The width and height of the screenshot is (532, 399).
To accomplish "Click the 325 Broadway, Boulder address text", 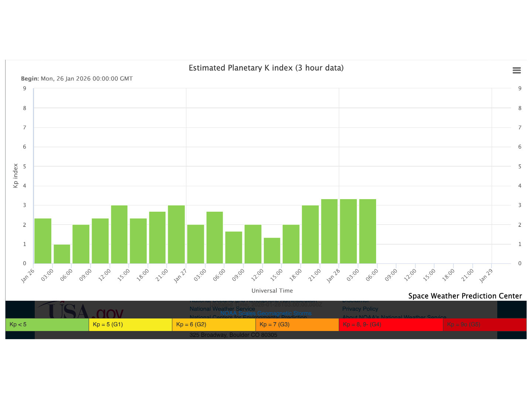I will tap(233, 335).
